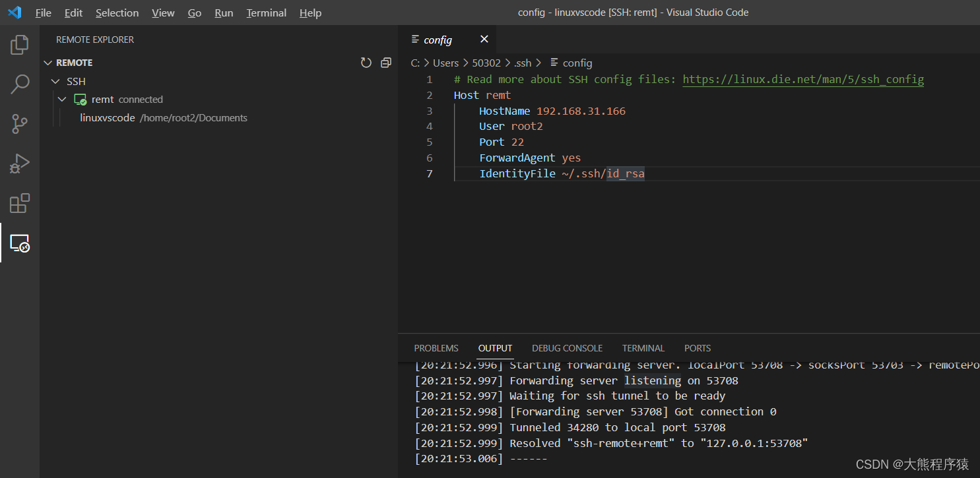Viewport: 980px width, 478px height.
Task: Place cursor on id_rsa in IdentityFile
Action: 626,173
